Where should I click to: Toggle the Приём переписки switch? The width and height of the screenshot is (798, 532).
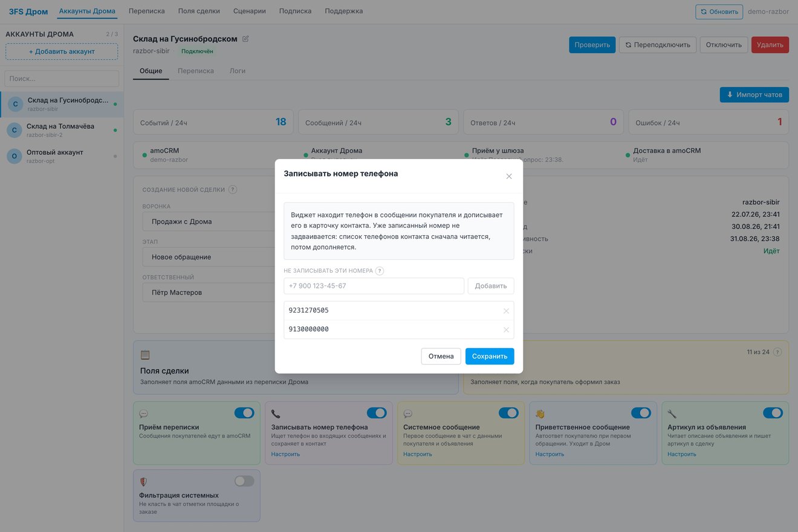(x=244, y=413)
